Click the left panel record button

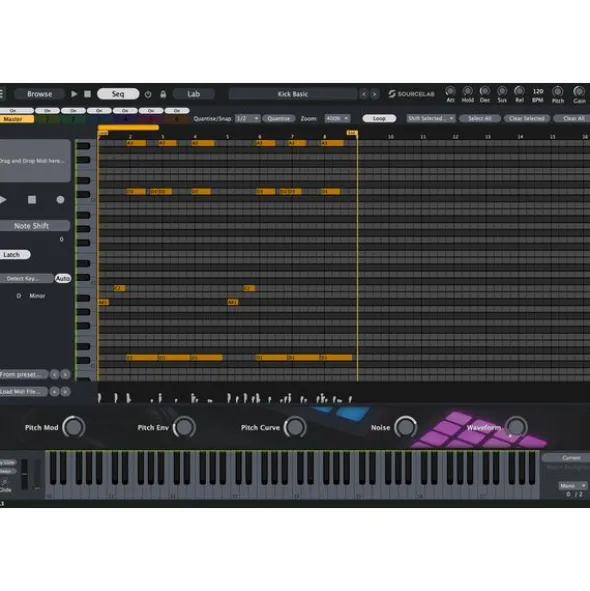coord(60,200)
